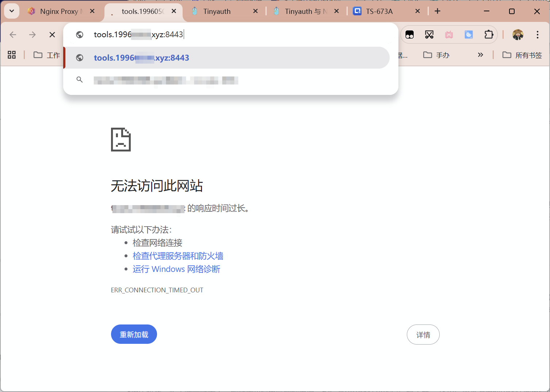Click the magnifier icon on the search suggestion
Screen dimensions: 550x392
80,80
